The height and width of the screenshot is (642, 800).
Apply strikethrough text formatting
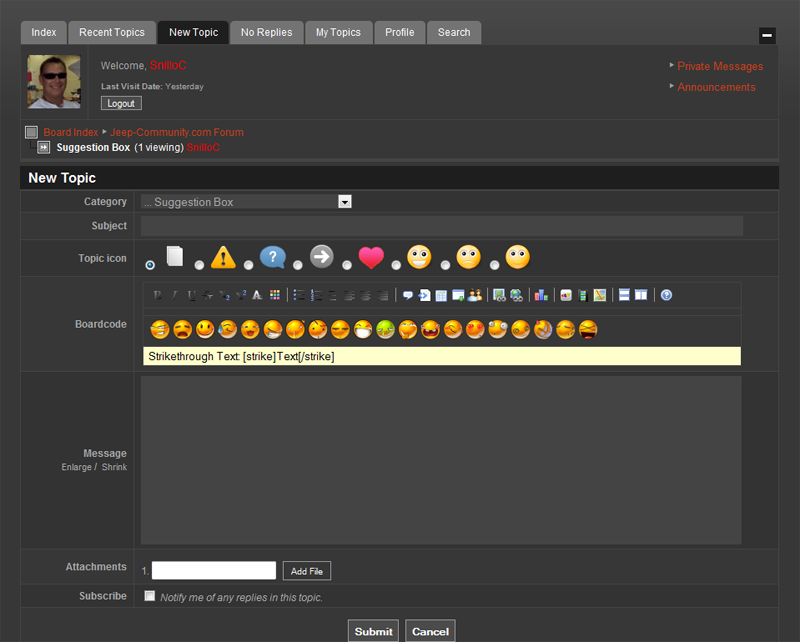[207, 295]
